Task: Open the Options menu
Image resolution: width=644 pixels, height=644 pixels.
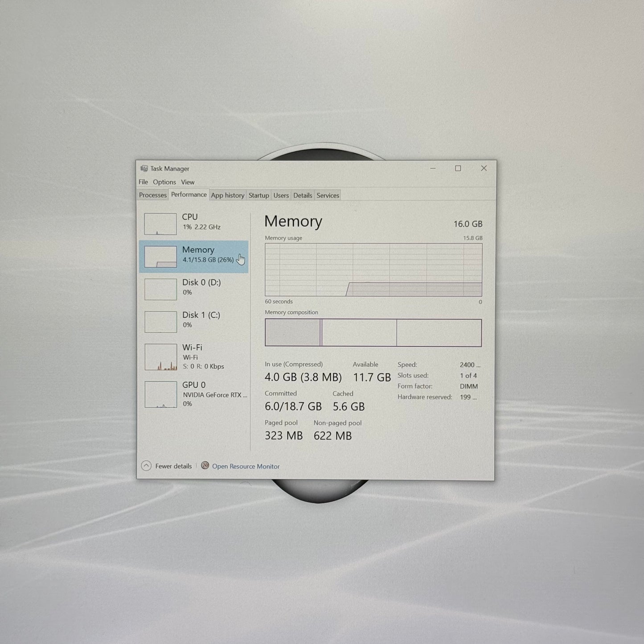Action: point(164,182)
